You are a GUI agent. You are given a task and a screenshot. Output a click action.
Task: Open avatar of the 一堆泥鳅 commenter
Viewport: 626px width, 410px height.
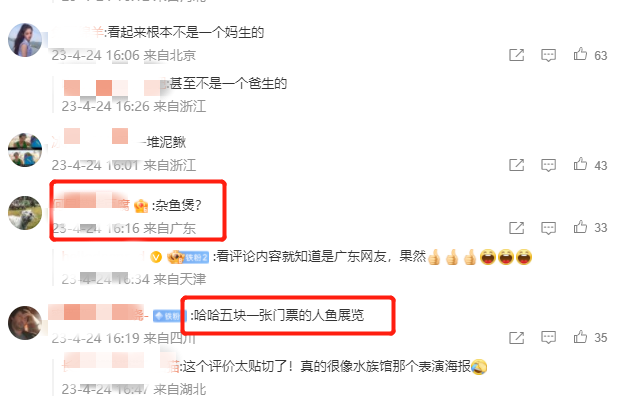point(25,150)
